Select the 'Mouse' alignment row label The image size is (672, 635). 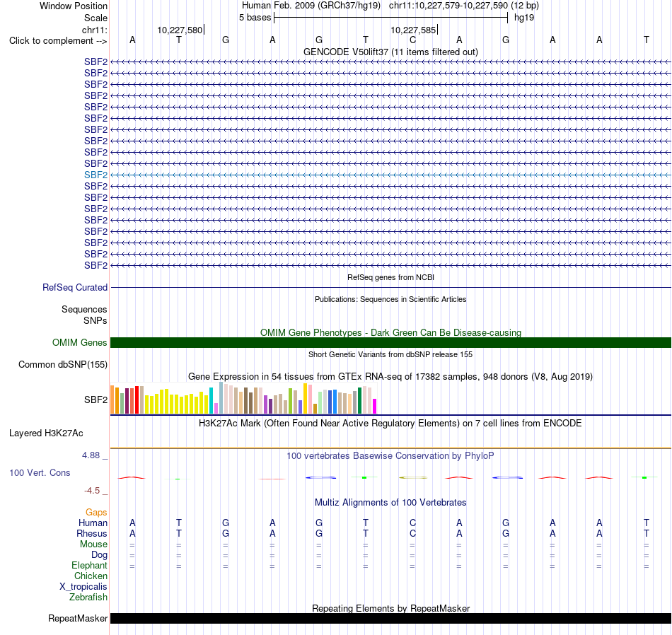pyautogui.click(x=93, y=544)
